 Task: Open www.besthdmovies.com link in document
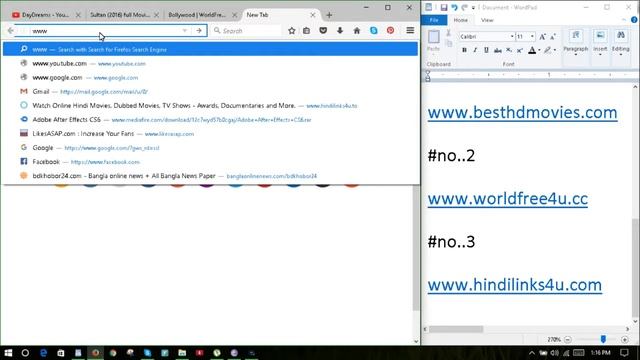tap(522, 113)
